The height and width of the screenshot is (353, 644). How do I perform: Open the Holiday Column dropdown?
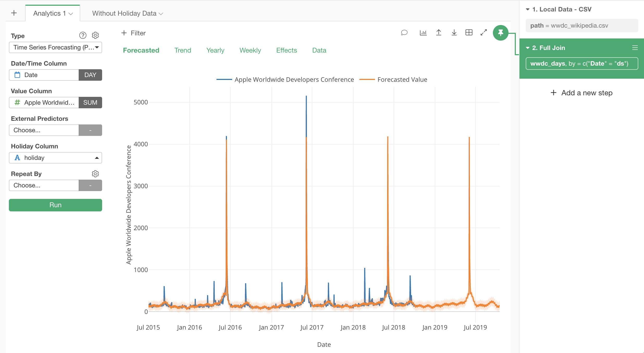[x=55, y=158]
